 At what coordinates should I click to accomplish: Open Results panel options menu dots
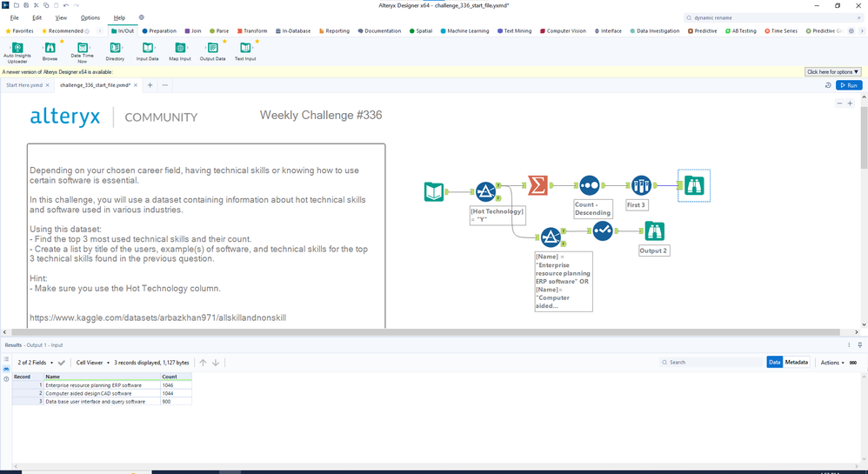(849, 345)
